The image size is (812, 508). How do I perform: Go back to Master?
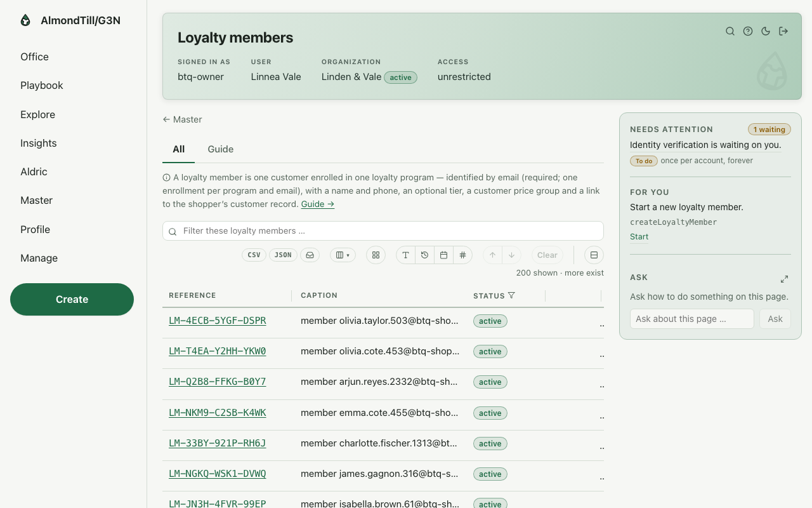point(182,119)
